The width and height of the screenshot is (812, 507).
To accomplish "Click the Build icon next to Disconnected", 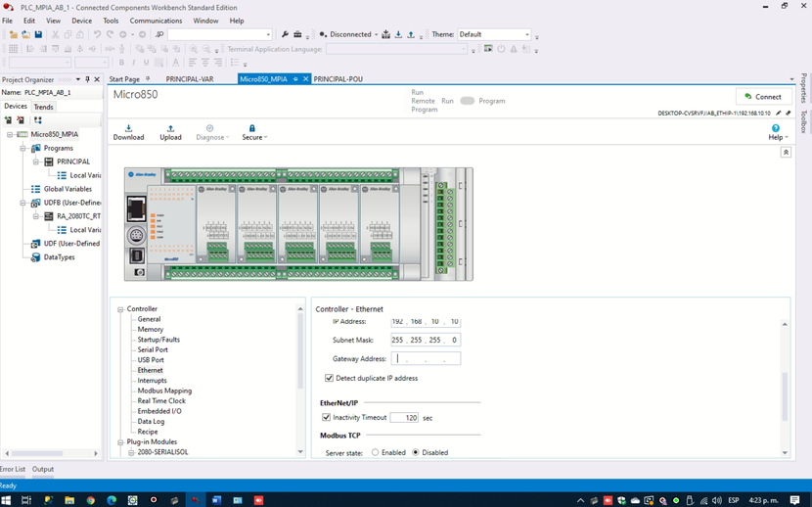I will (385, 34).
